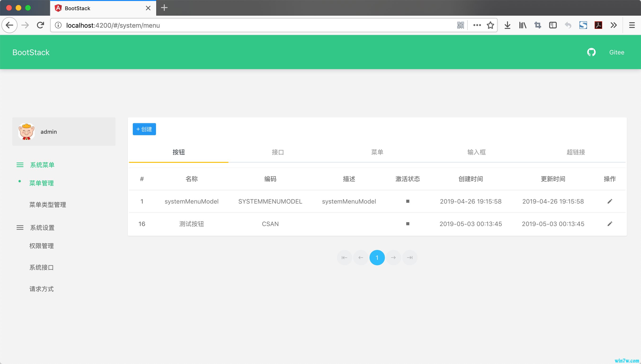Screen dimensions: 641x364
Task: Click the screenshot crop icon
Action: tap(538, 25)
